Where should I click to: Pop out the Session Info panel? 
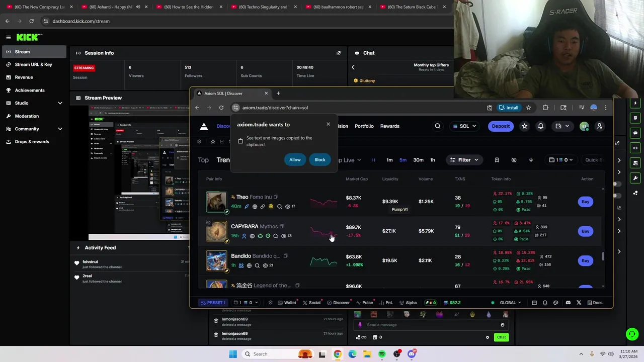(339, 53)
